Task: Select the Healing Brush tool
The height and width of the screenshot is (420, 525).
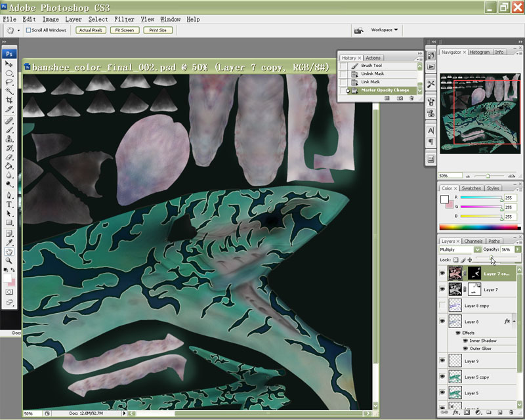Action: (9, 121)
